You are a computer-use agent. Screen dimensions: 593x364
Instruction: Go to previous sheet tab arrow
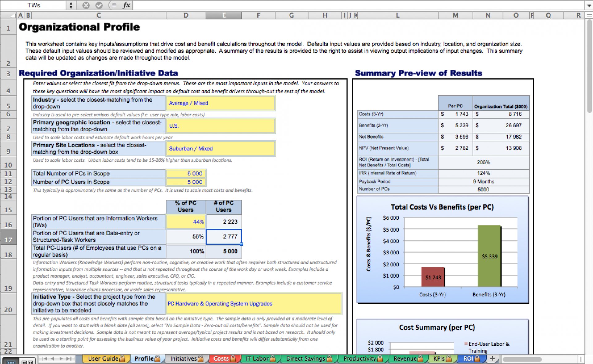(x=53, y=358)
